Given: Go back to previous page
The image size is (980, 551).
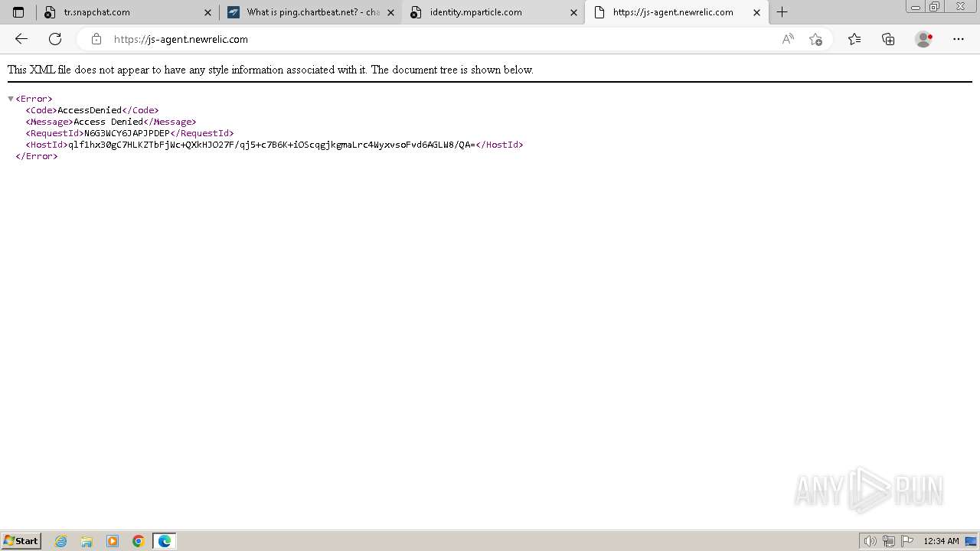Looking at the screenshot, I should pyautogui.click(x=21, y=39).
